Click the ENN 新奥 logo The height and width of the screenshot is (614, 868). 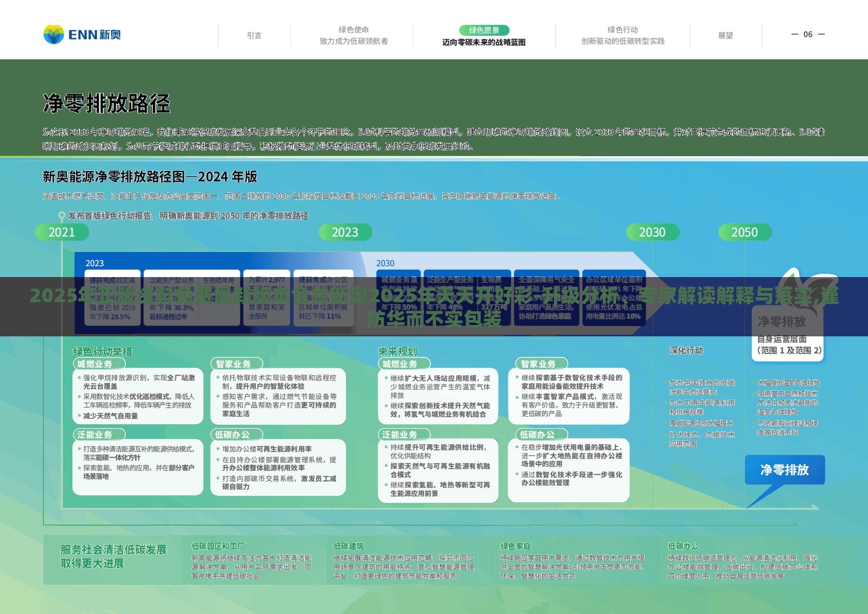click(x=82, y=35)
